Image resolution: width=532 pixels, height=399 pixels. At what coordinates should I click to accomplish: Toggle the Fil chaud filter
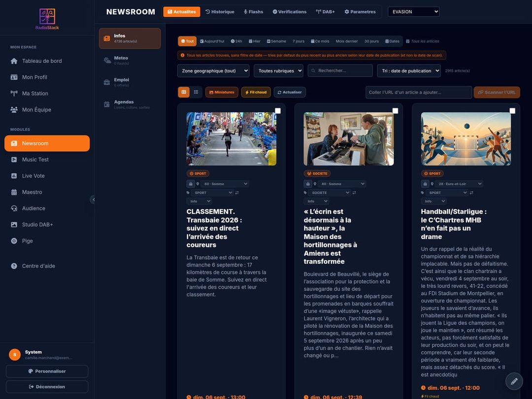pyautogui.click(x=256, y=92)
